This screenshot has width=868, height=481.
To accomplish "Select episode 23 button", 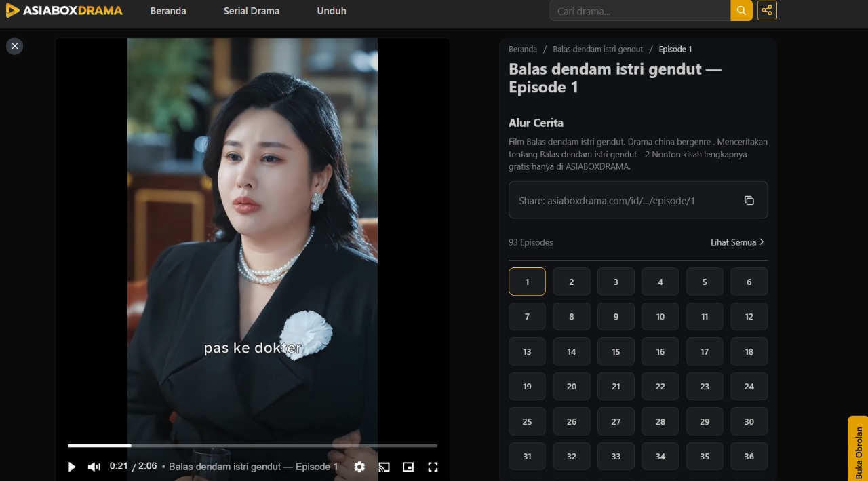I will point(705,386).
